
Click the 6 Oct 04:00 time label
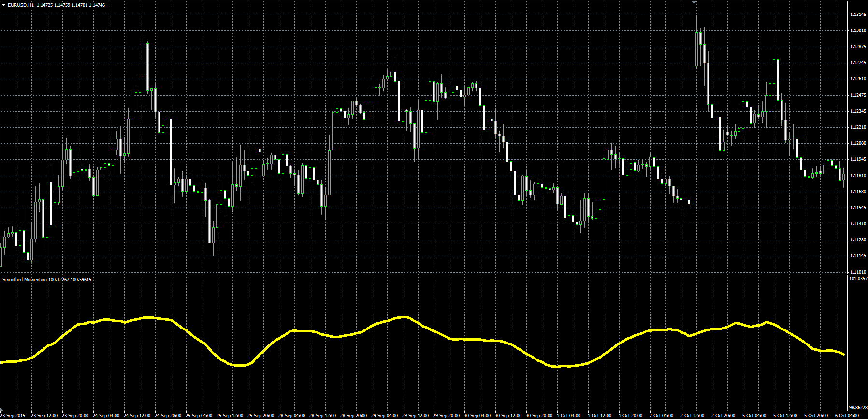click(x=847, y=416)
